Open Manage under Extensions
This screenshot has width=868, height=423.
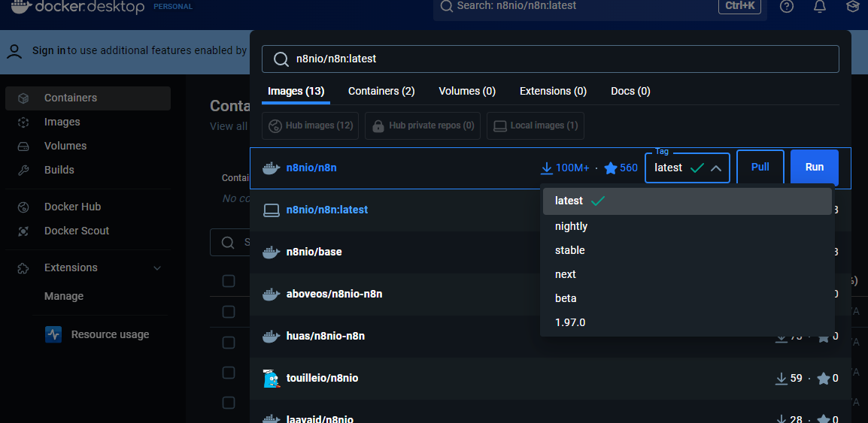tap(64, 296)
